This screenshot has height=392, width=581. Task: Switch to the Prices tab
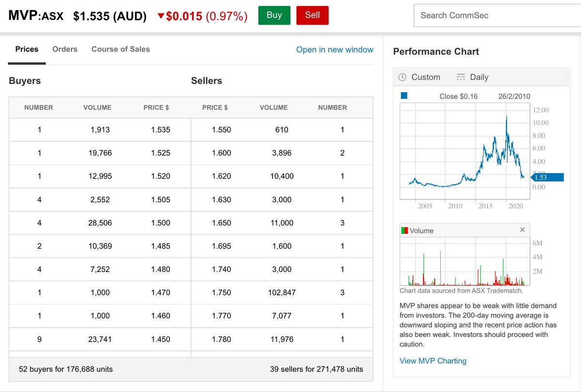27,49
